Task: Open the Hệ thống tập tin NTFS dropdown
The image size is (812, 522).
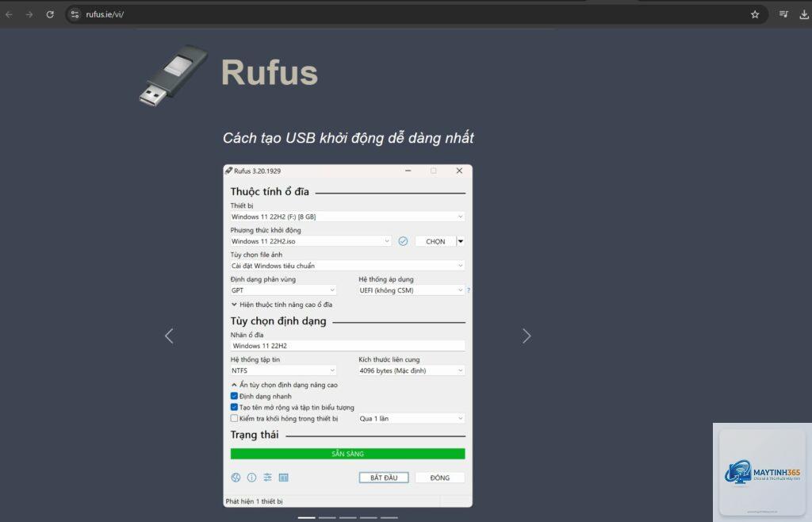Action: 283,370
